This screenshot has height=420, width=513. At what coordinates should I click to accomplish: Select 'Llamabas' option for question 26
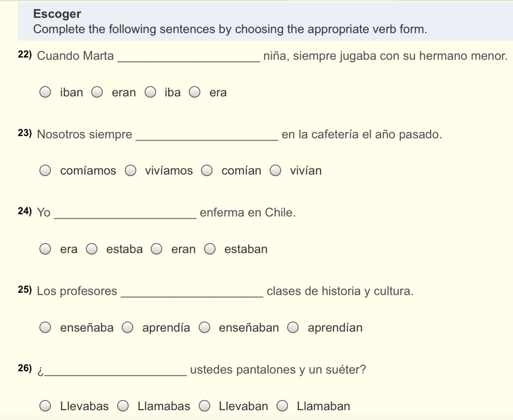pos(123,406)
